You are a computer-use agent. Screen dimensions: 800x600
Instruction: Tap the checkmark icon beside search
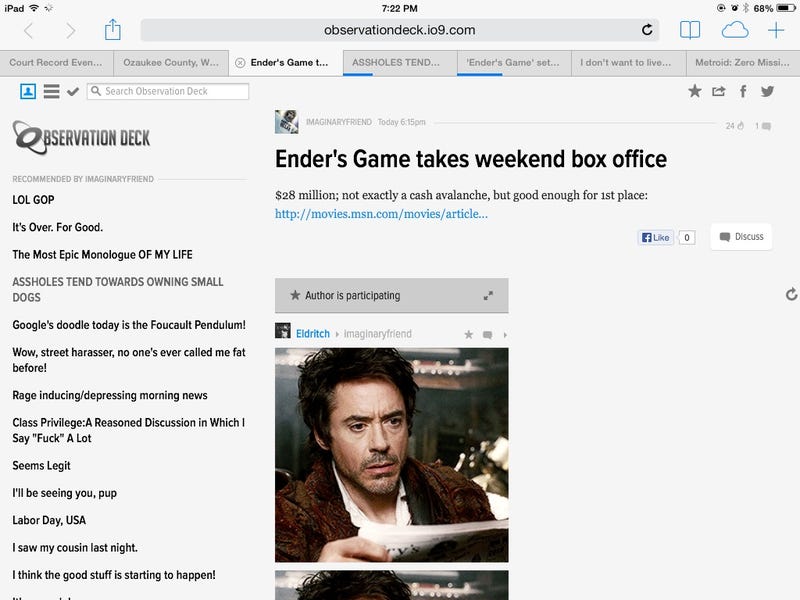[73, 92]
